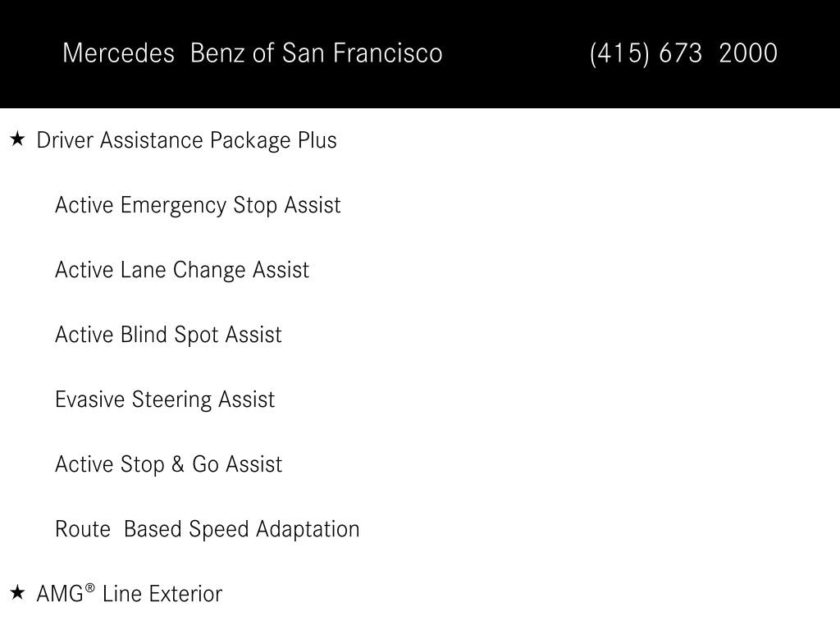Click the word Mercedes in the header
840x630 pixels.
tap(118, 53)
